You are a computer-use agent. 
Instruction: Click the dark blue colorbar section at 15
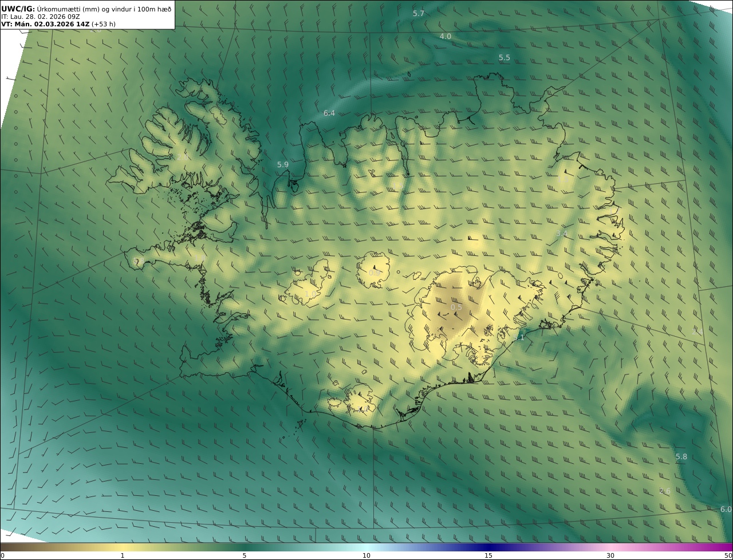(x=488, y=547)
